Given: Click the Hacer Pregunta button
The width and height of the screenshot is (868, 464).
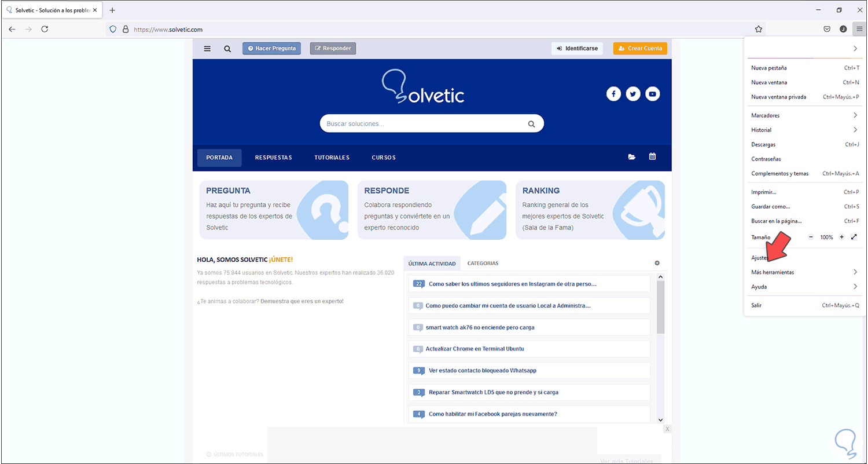Looking at the screenshot, I should click(x=271, y=49).
